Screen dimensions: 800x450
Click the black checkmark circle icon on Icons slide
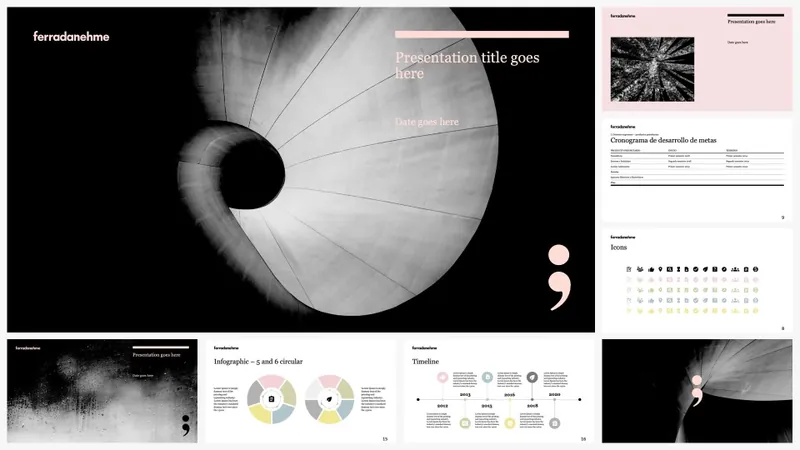(695, 269)
